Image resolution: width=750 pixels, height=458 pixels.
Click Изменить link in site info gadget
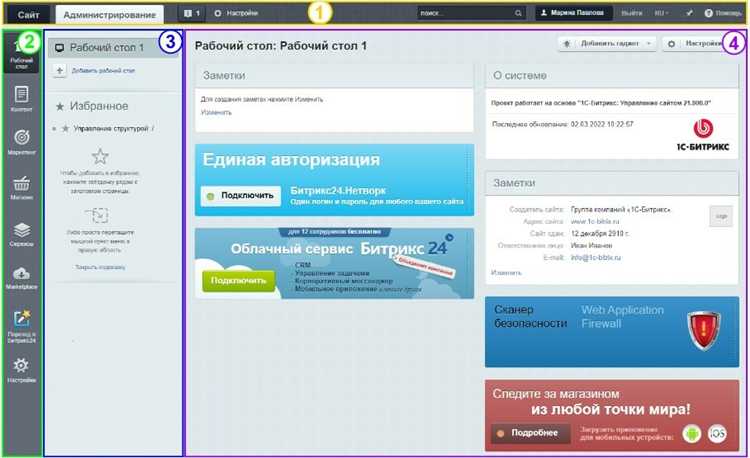tap(507, 273)
